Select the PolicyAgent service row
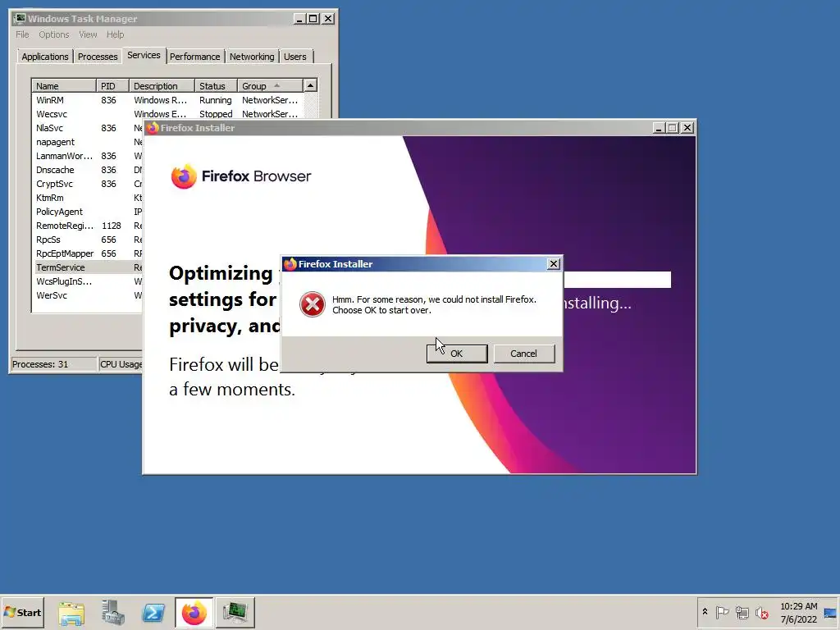 point(89,212)
